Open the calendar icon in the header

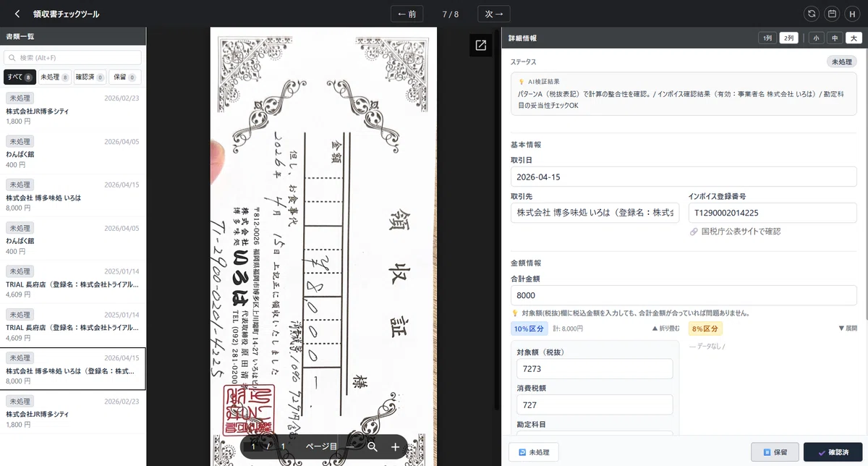pos(833,14)
